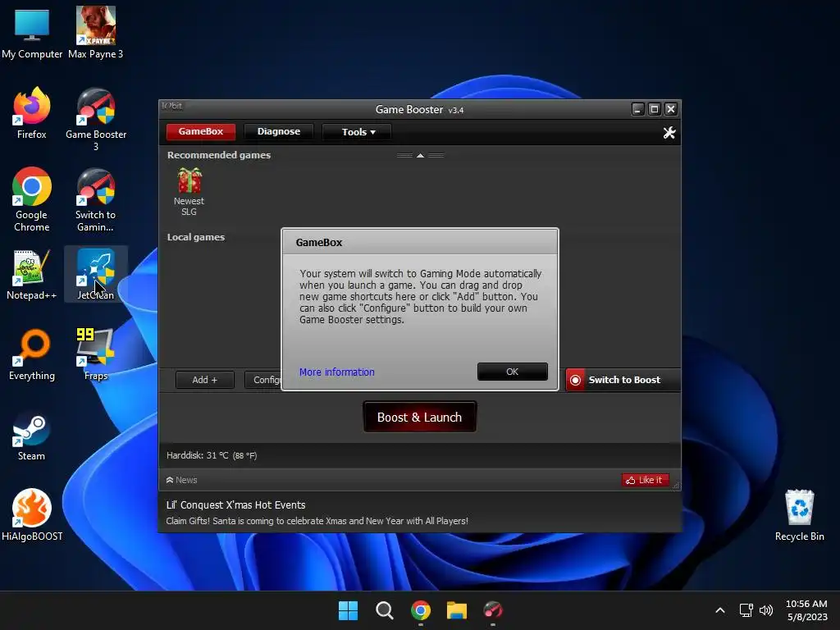
Task: Click Add + button
Action: pos(204,380)
